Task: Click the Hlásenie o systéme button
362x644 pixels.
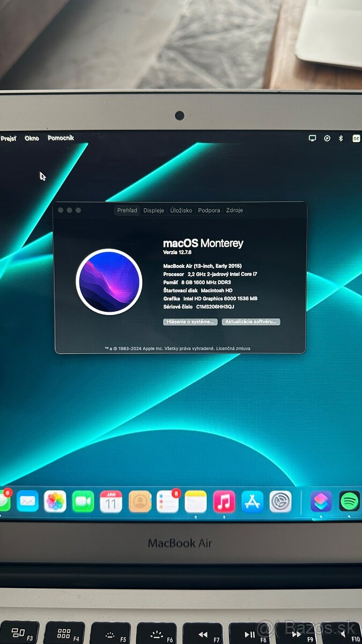Action: pyautogui.click(x=190, y=322)
